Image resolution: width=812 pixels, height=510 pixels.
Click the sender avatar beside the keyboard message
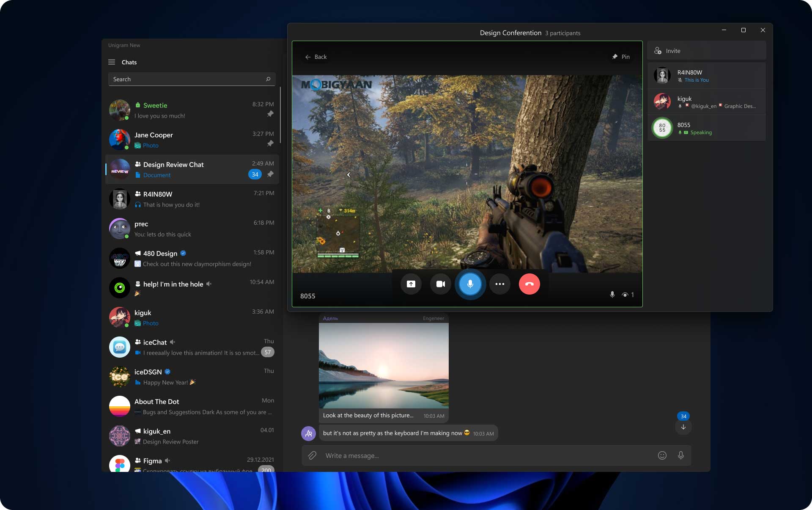pyautogui.click(x=308, y=433)
